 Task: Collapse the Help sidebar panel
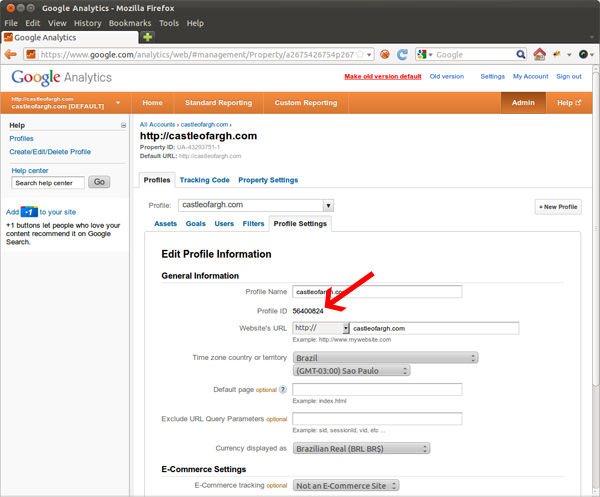(123, 125)
